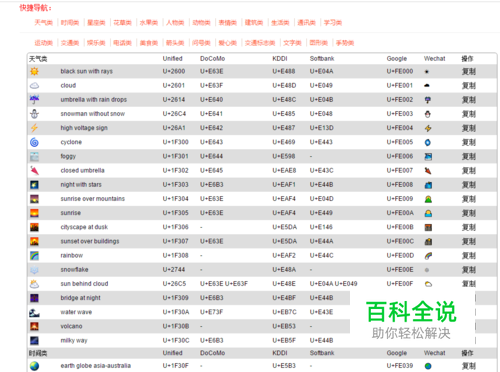Select the text 'sunset over buildings'
This screenshot has height=372, width=500.
click(90, 241)
